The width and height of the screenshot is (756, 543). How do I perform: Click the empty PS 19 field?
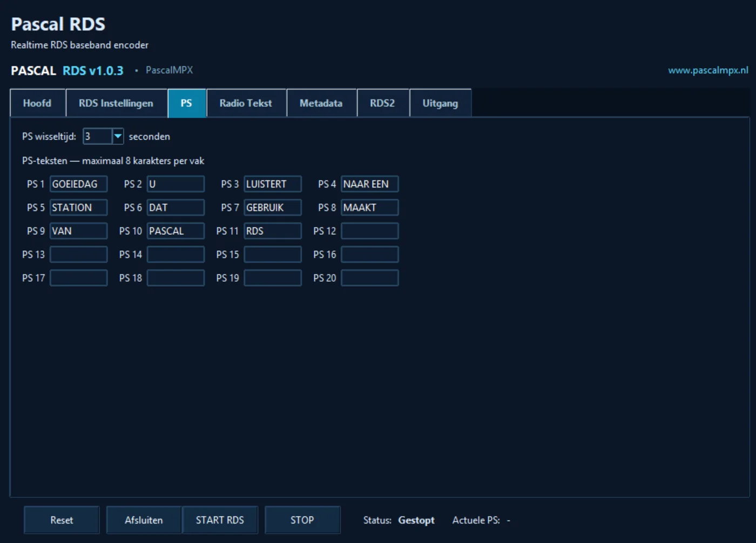(x=273, y=278)
